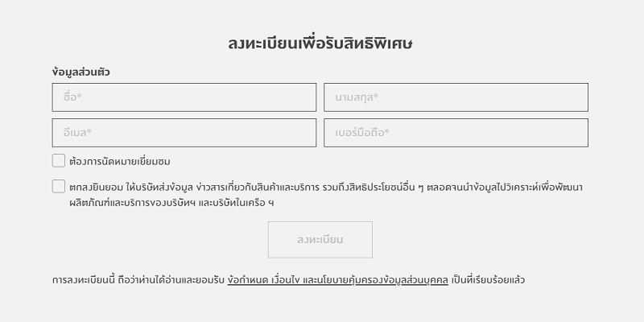This screenshot has height=322, width=644.
Task: Click the ต้องการนัดหมายเยี่ยมชม label text
Action: [x=120, y=162]
